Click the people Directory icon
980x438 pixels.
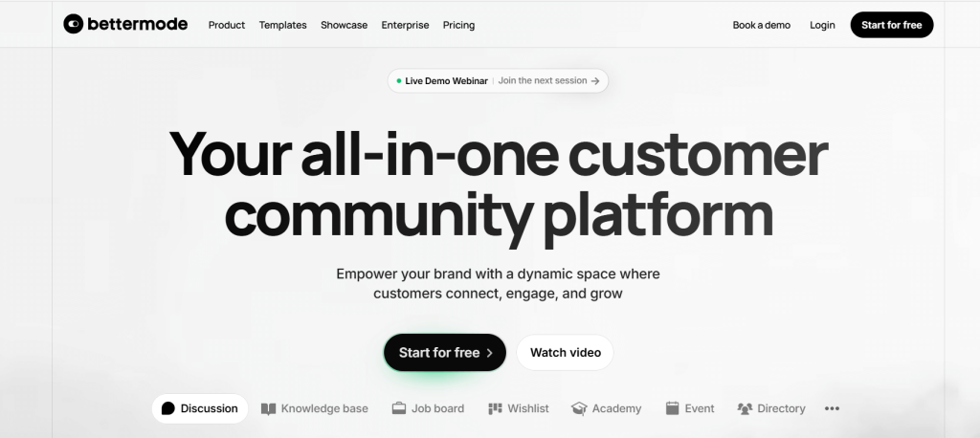[745, 408]
